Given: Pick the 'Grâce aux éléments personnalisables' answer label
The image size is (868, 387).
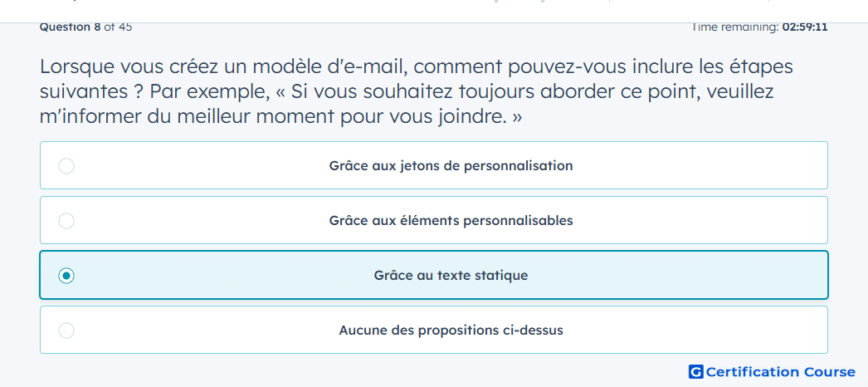Looking at the screenshot, I should (451, 220).
